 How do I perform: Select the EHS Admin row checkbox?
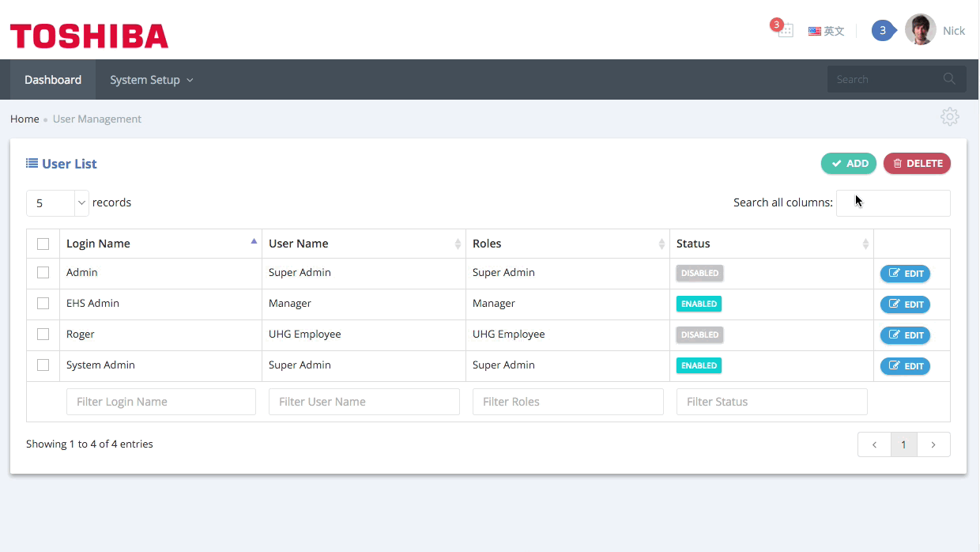43,303
